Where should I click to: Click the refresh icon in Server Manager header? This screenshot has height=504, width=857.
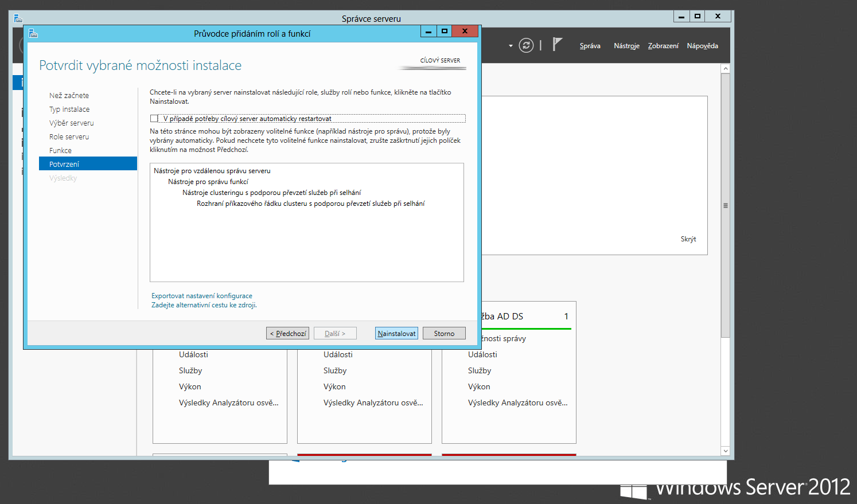526,45
